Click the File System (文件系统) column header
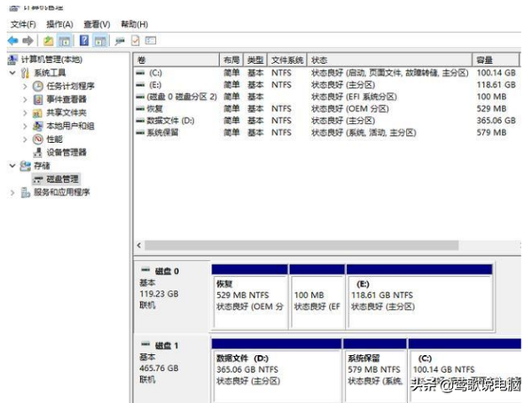Screen dimensions: 532x403 coord(286,59)
